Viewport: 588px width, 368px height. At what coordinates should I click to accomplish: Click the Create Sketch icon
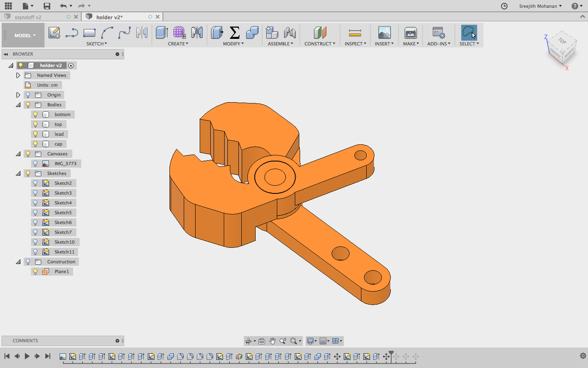click(54, 33)
